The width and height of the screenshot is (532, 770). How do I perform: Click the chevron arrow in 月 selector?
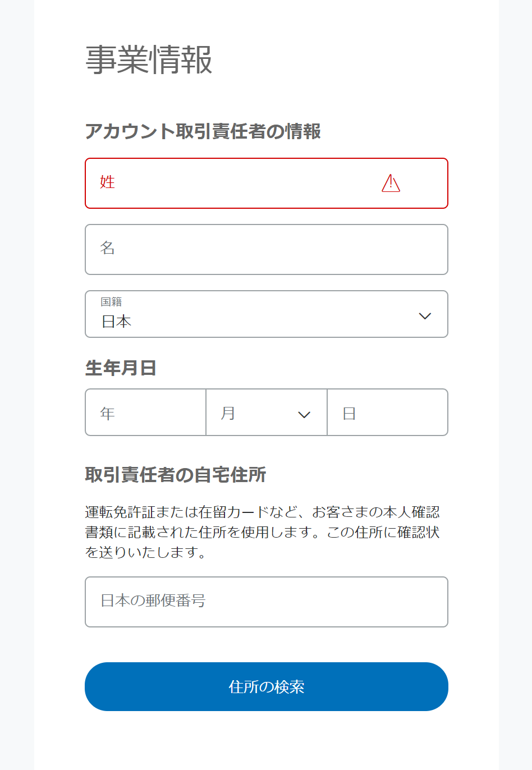[x=304, y=415]
